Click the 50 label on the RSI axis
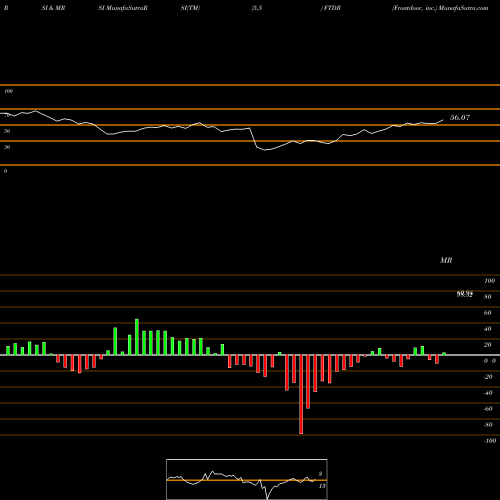The width and height of the screenshot is (500, 500). tap(7, 131)
